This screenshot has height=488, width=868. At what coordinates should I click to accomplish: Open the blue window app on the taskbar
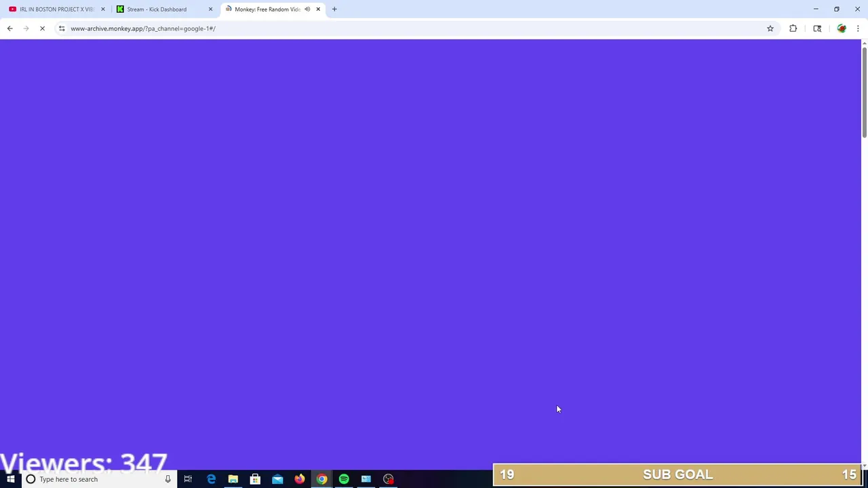click(x=366, y=479)
